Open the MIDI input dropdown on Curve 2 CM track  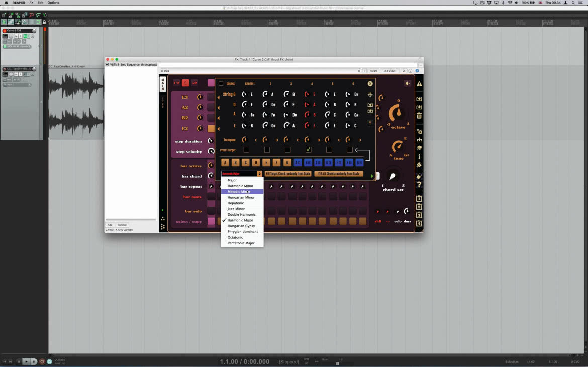tap(17, 46)
